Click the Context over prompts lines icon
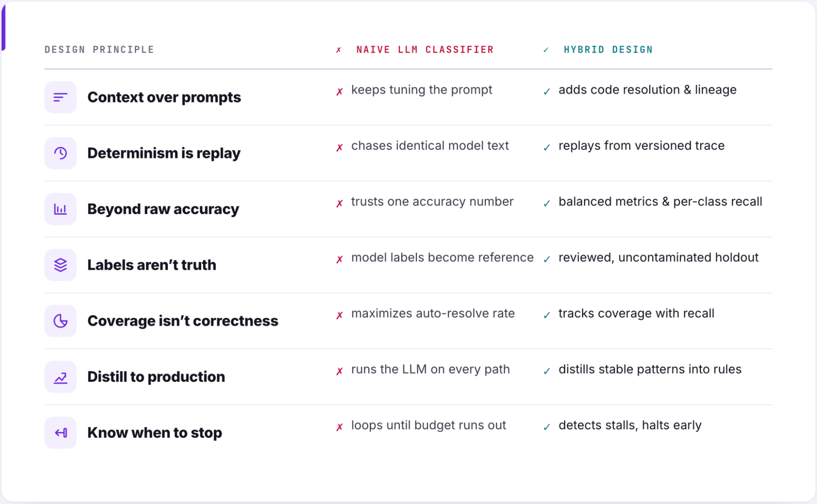The width and height of the screenshot is (817, 504). pos(60,97)
